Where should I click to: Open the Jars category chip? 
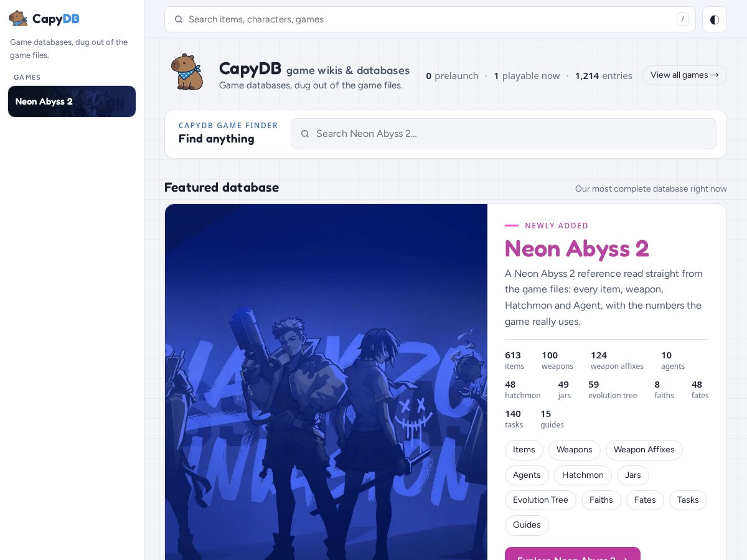[633, 475]
